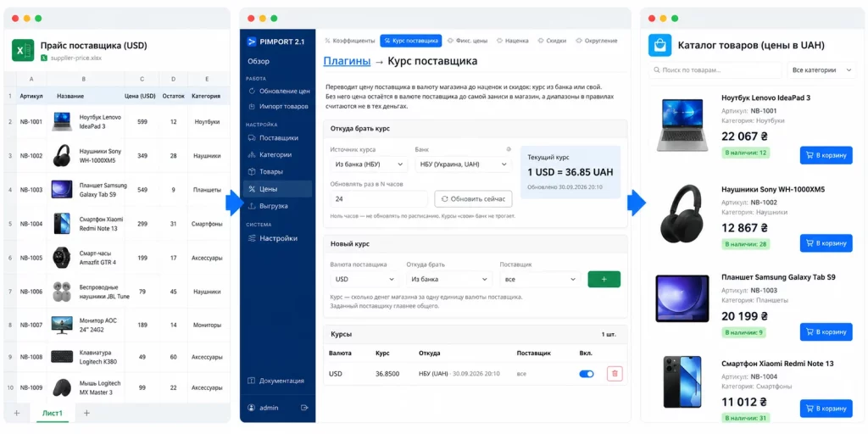This screenshot has width=868, height=434.
Task: Click the Остаток column header cell
Action: [x=173, y=96]
